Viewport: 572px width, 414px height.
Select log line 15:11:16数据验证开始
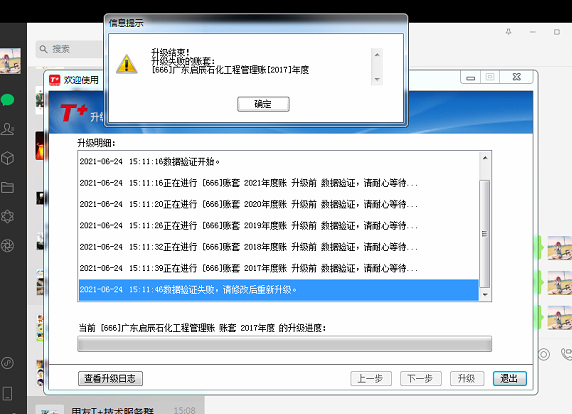[x=279, y=162]
